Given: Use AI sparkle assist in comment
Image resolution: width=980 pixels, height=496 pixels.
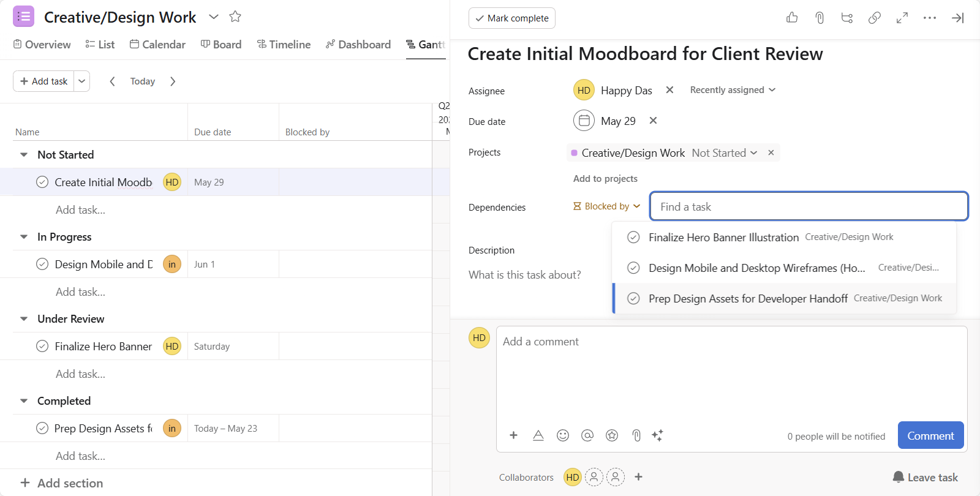Looking at the screenshot, I should 657,435.
